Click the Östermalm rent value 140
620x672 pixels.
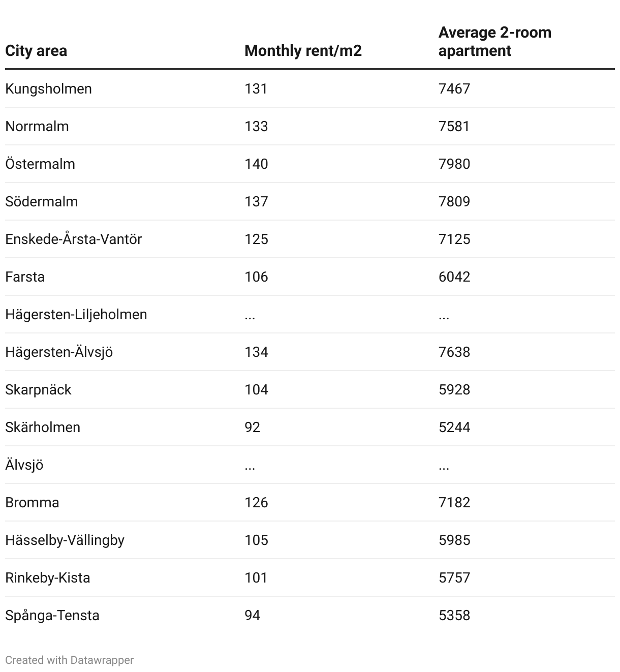click(256, 164)
